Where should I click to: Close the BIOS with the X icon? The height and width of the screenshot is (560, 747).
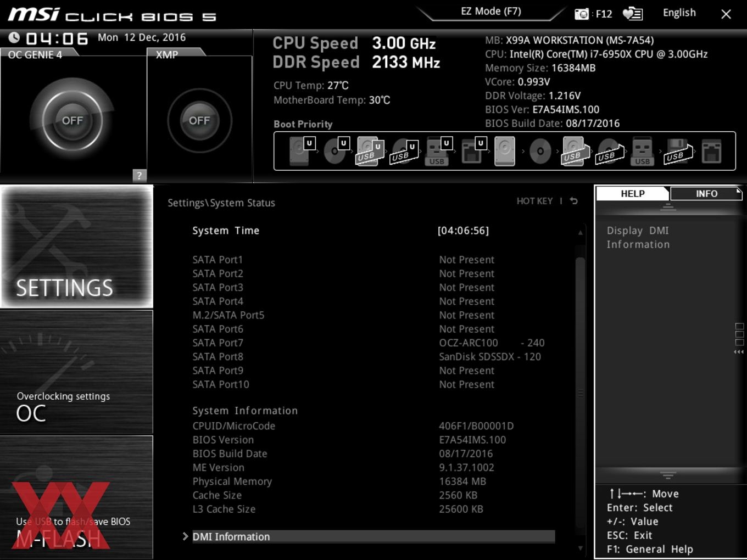[x=726, y=14]
